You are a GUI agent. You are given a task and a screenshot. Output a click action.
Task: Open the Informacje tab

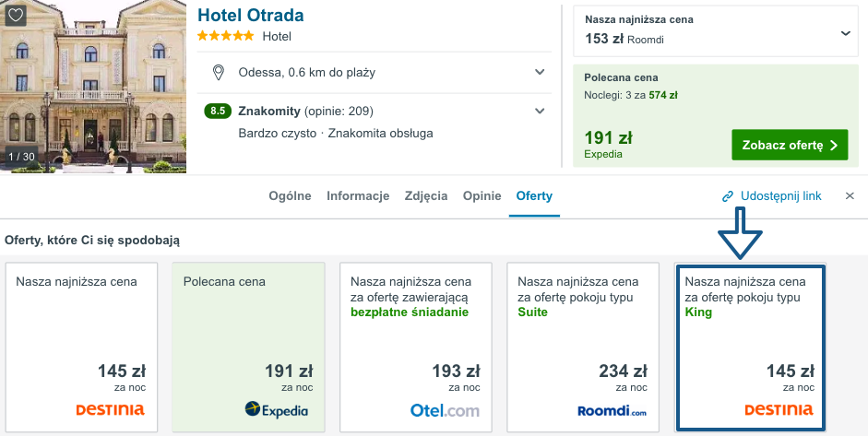pyautogui.click(x=358, y=195)
